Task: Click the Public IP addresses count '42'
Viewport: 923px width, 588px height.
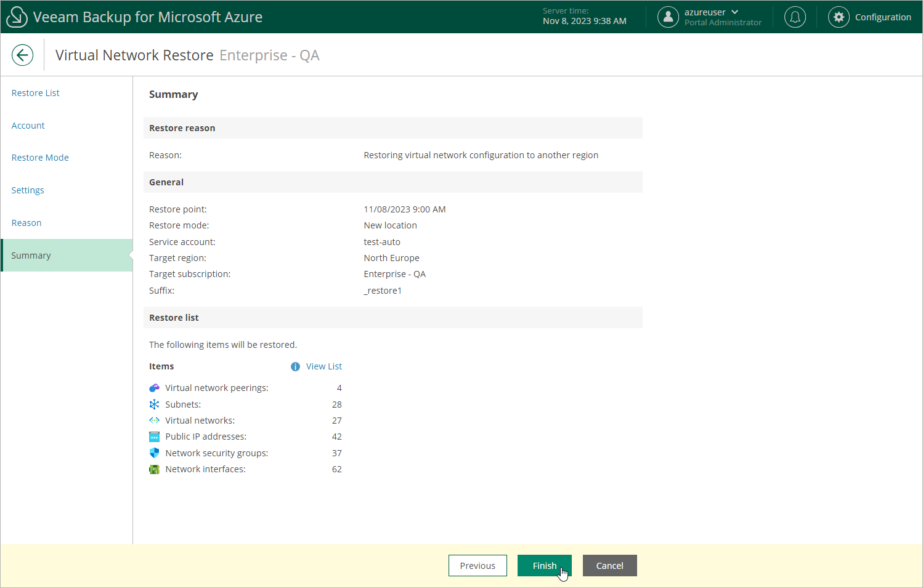Action: (336, 437)
